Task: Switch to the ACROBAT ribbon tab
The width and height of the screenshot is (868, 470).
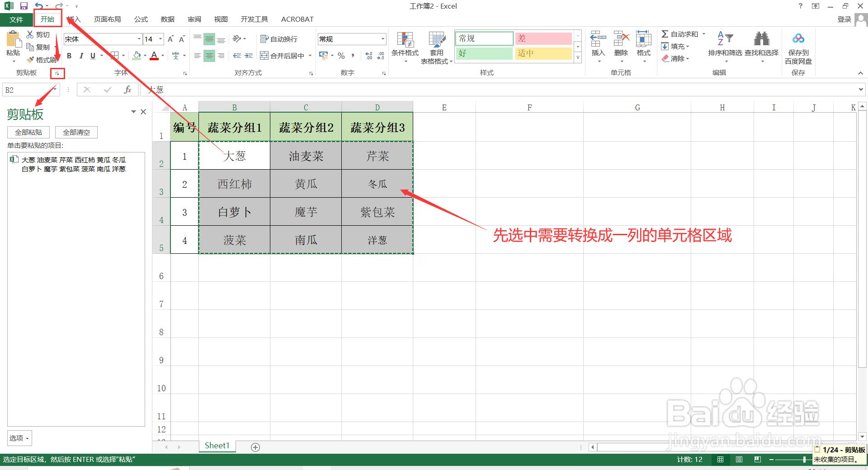Action: [297, 19]
